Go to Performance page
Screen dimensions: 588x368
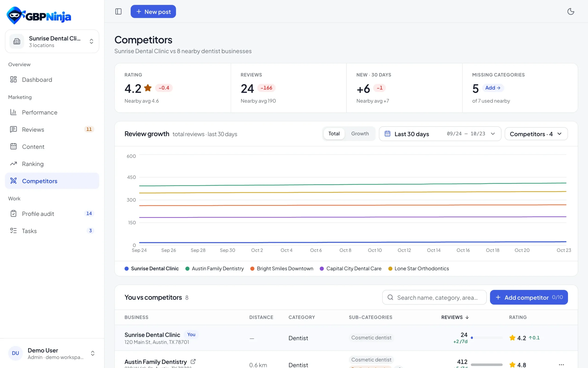[x=52, y=112]
